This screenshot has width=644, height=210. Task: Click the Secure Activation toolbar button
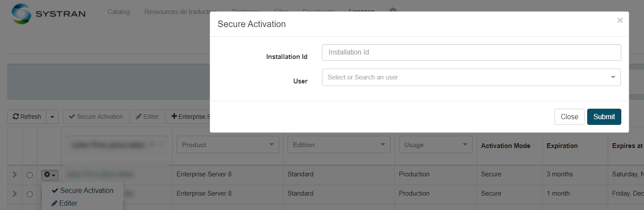(96, 117)
